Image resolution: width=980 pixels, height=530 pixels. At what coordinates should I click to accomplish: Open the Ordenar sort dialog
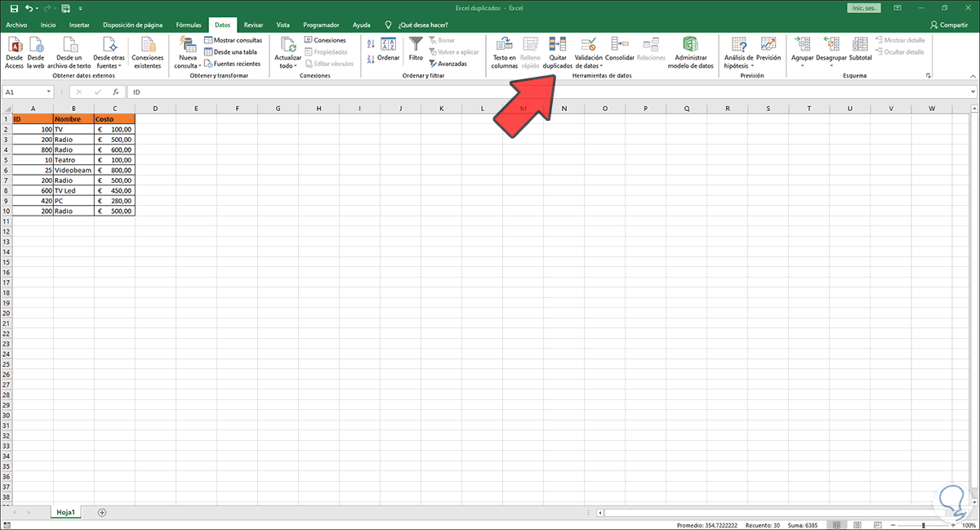389,51
